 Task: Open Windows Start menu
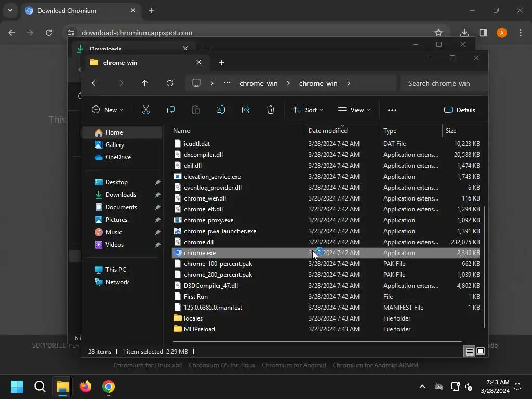click(17, 387)
